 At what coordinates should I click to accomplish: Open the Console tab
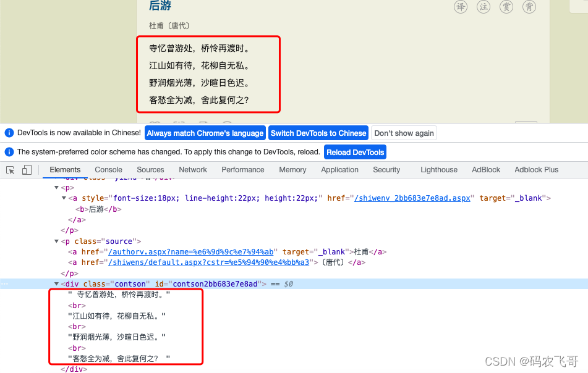pos(108,170)
